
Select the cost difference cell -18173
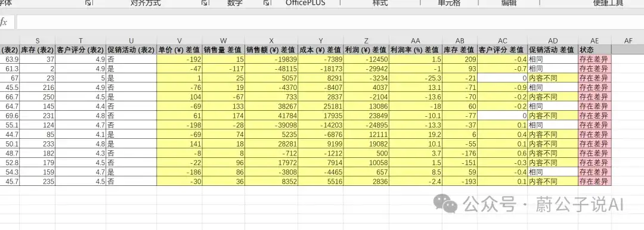click(321, 69)
